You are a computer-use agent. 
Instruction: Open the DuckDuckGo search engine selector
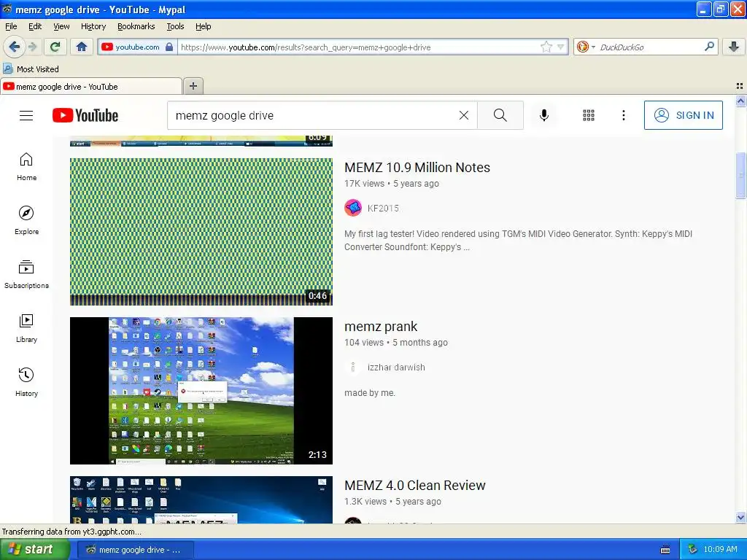point(586,47)
